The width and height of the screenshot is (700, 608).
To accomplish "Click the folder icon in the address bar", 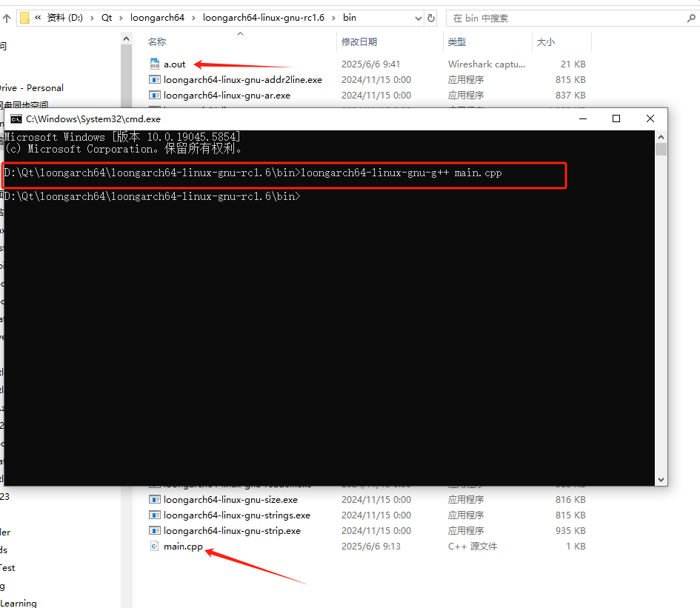I will pos(25,18).
